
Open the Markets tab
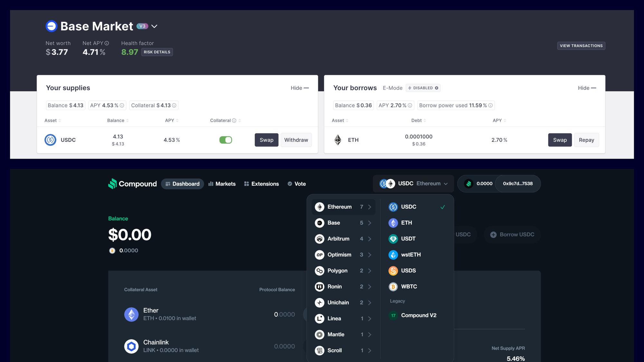point(222,184)
